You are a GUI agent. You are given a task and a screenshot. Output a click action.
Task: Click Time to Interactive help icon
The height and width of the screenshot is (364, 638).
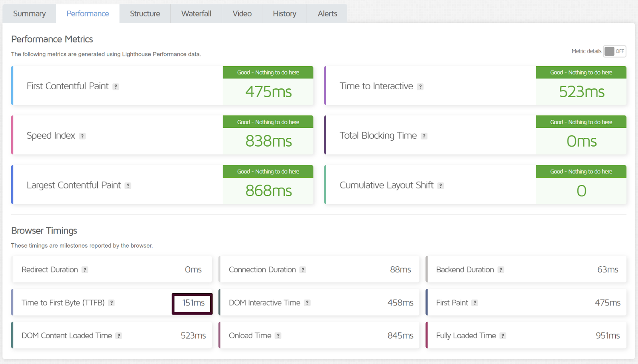coord(420,86)
